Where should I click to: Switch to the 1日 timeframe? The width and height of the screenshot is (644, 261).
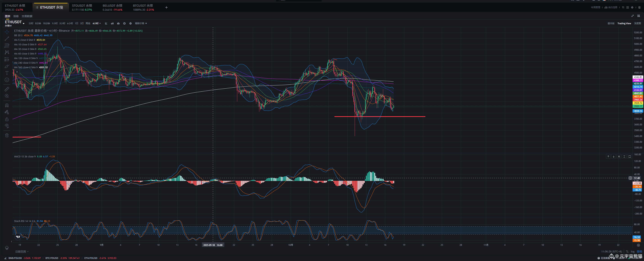point(76,23)
